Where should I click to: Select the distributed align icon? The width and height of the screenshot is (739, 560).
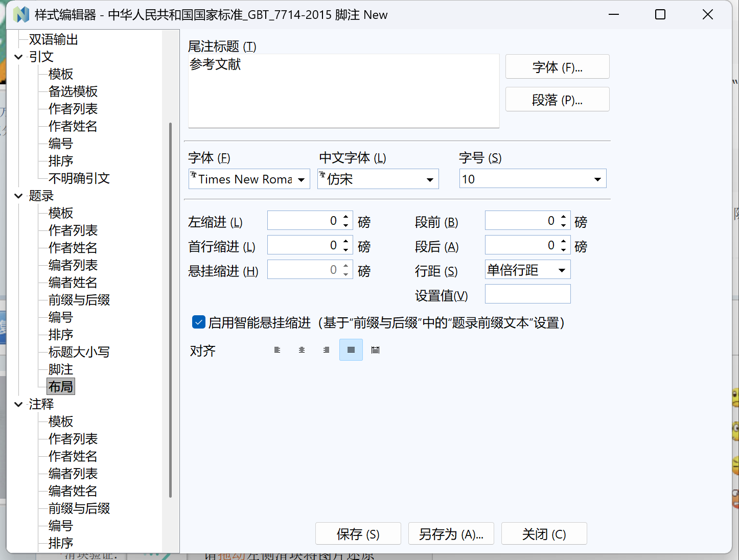tap(375, 350)
